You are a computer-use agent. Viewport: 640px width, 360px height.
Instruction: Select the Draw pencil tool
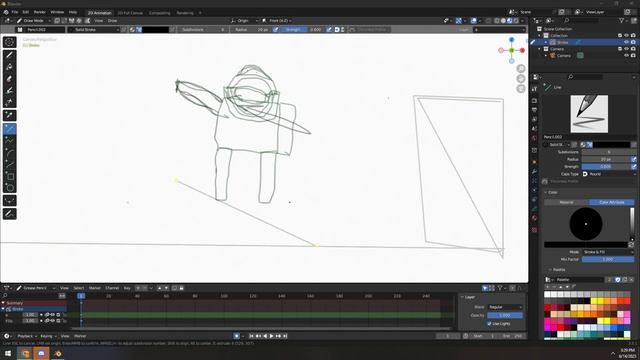[9, 55]
